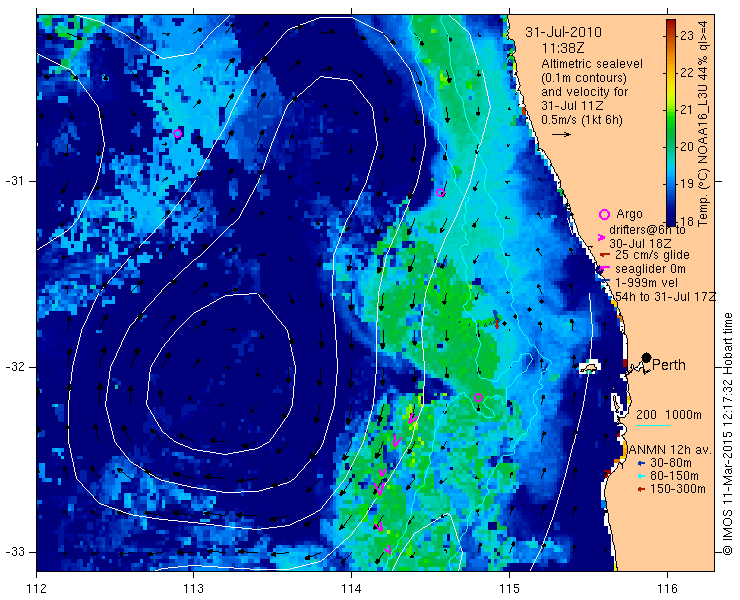Click the longitude axis label '112'

pyautogui.click(x=37, y=589)
